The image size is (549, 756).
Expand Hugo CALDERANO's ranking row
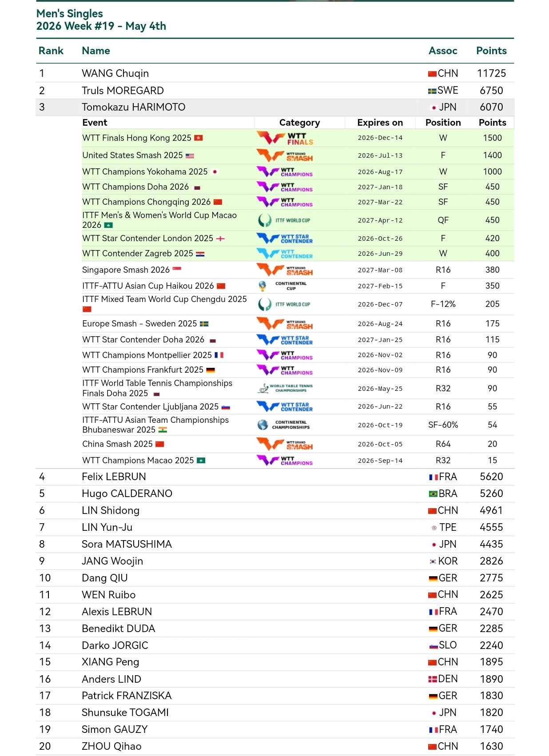tap(275, 494)
